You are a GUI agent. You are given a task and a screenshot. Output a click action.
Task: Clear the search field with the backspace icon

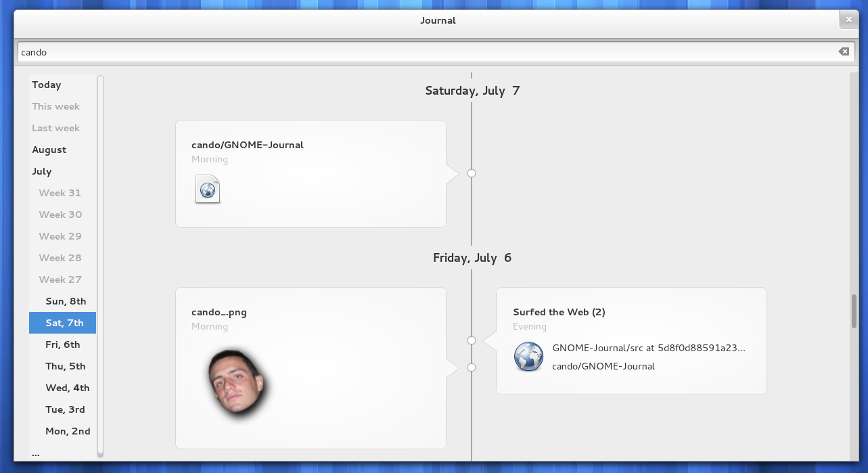pyautogui.click(x=843, y=51)
